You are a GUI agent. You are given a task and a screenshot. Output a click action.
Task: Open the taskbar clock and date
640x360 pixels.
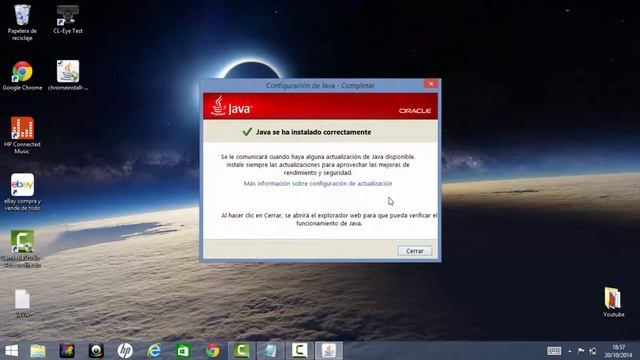click(618, 351)
